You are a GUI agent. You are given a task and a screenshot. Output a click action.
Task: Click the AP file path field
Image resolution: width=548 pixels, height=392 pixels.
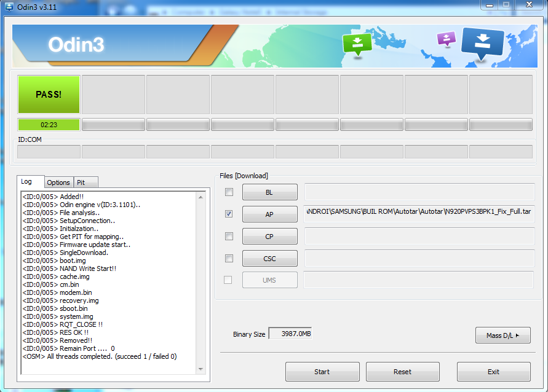[419, 212]
